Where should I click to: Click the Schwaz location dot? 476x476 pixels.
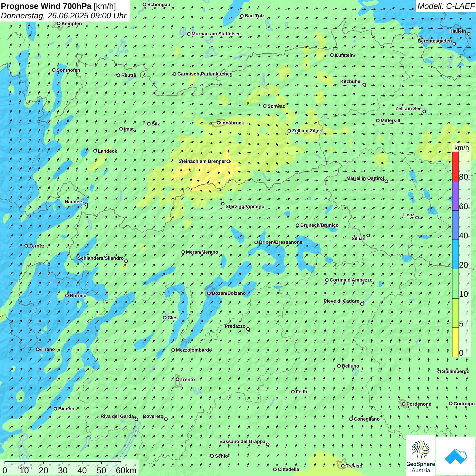pyautogui.click(x=265, y=106)
